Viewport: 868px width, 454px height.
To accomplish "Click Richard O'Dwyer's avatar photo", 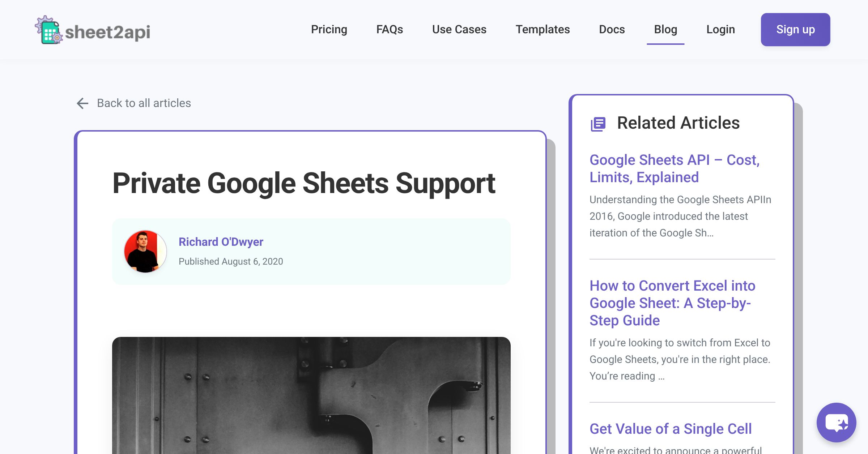I will point(145,252).
